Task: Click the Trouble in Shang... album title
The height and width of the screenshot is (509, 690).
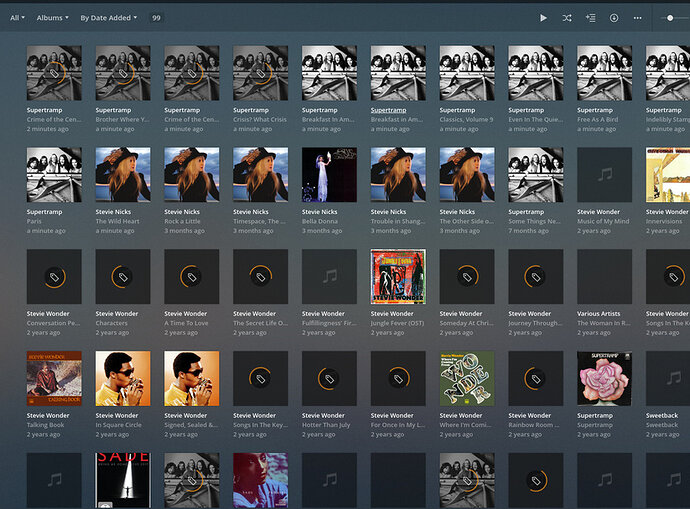Action: point(398,221)
